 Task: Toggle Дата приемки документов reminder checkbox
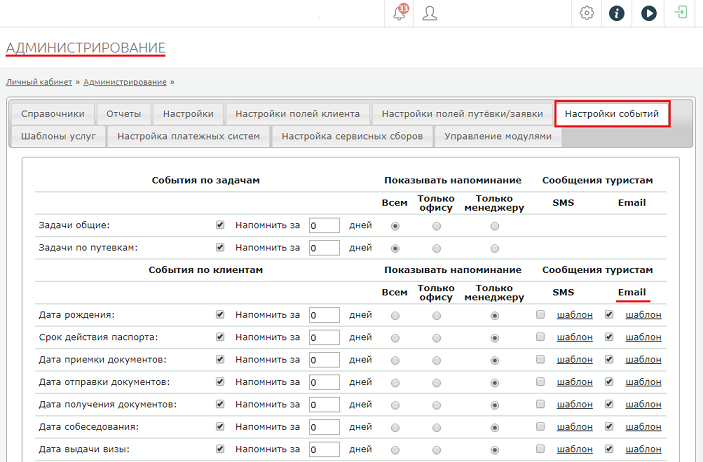(220, 359)
